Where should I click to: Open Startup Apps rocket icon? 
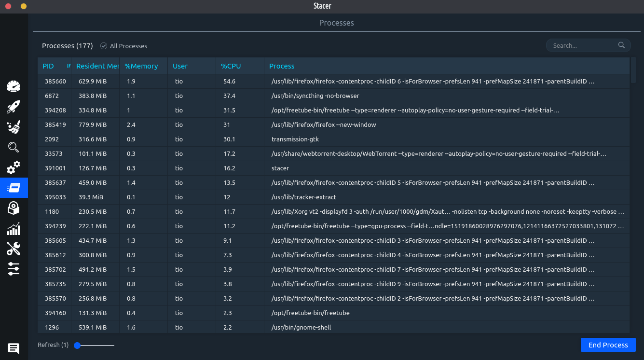[x=14, y=107]
